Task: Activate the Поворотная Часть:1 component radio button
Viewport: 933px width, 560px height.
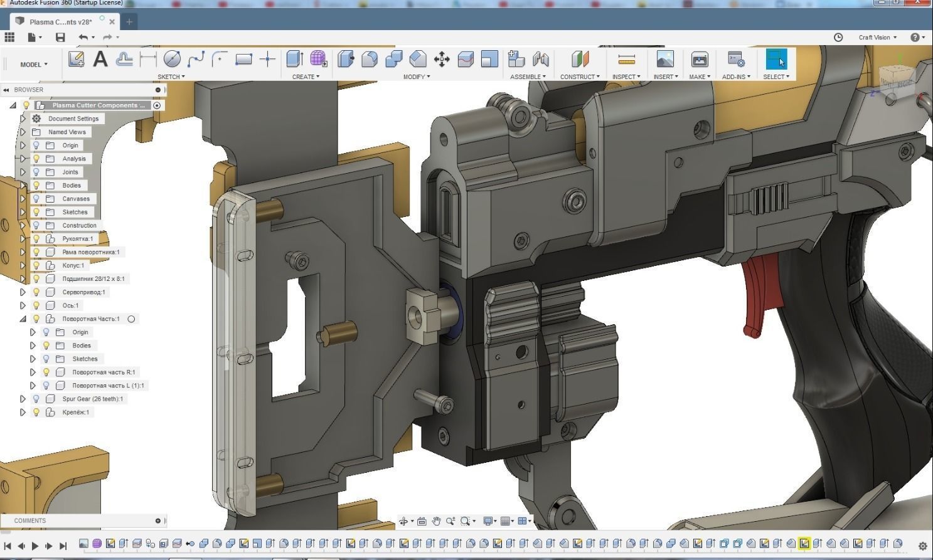Action: point(131,319)
